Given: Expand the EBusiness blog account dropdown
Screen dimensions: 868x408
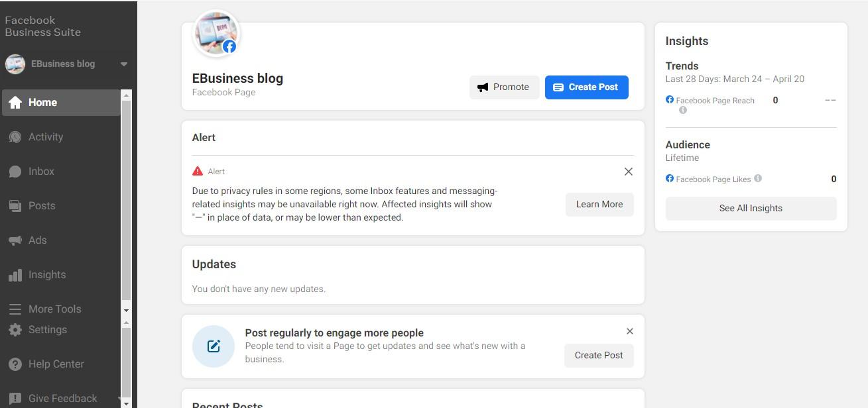Looking at the screenshot, I should [123, 64].
